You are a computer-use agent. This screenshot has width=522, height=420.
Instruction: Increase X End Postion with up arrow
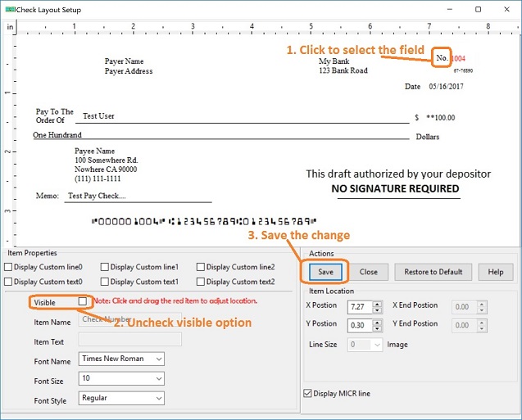(482, 304)
